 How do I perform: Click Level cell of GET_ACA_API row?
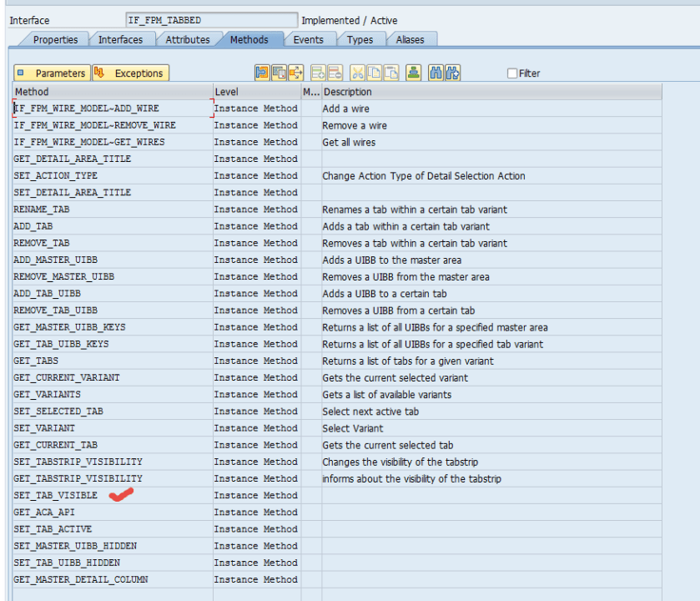(x=257, y=513)
